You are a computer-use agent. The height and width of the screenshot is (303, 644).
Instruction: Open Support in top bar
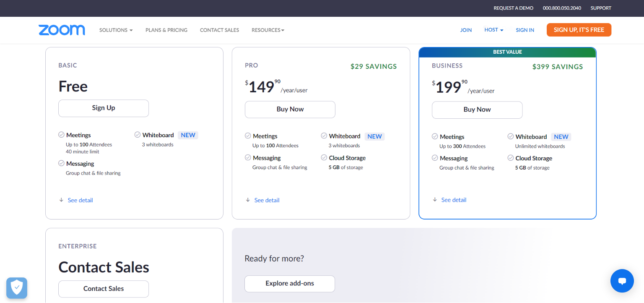(601, 8)
